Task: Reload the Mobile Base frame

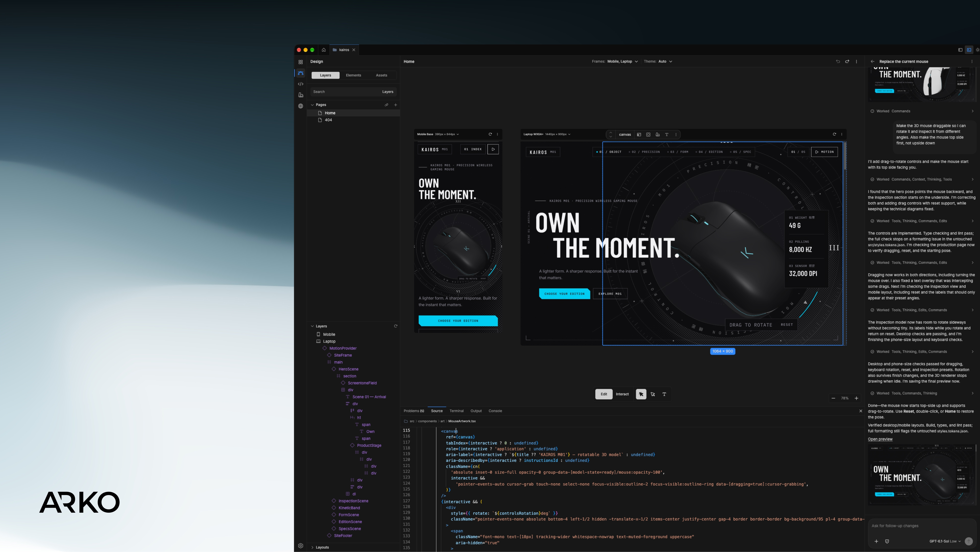Action: 490,134
